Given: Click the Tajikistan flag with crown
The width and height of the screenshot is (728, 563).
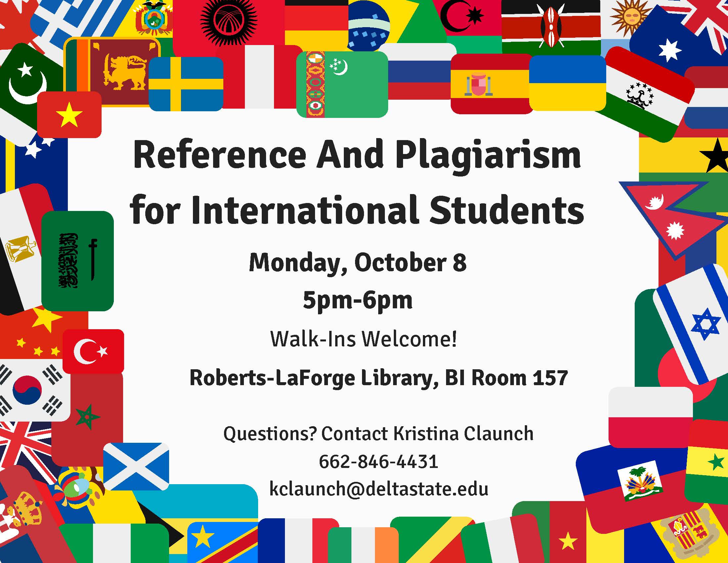Looking at the screenshot, I should point(645,95).
